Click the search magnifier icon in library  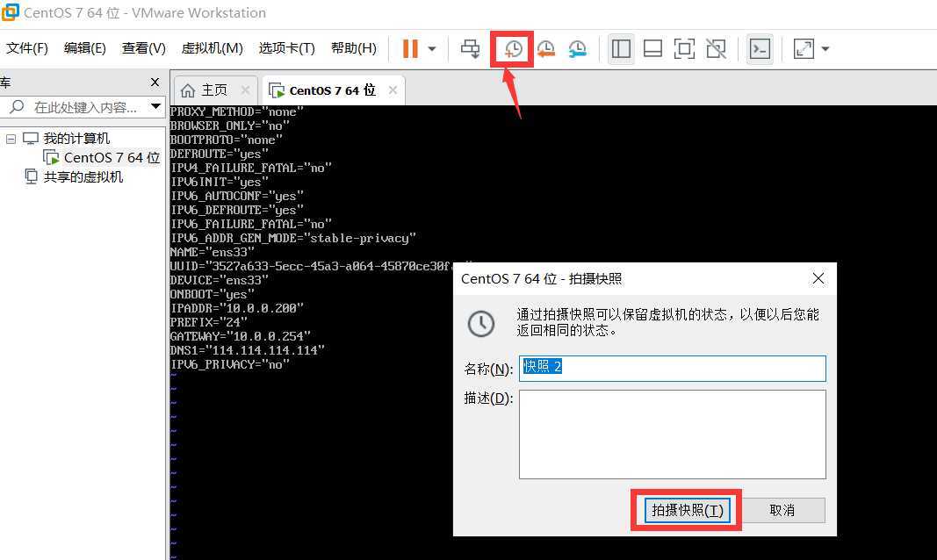[17, 107]
